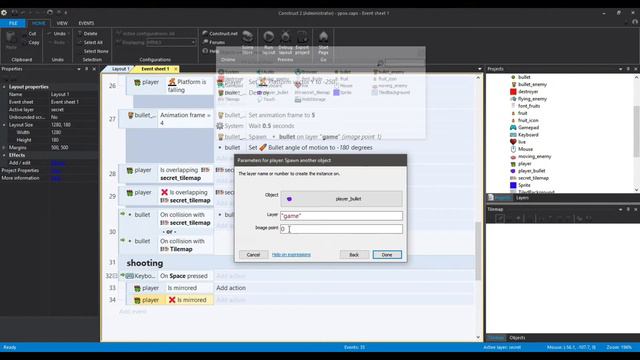Screen dimensions: 640x360
Task: Switch to the Layers panel tab
Action: (x=522, y=198)
